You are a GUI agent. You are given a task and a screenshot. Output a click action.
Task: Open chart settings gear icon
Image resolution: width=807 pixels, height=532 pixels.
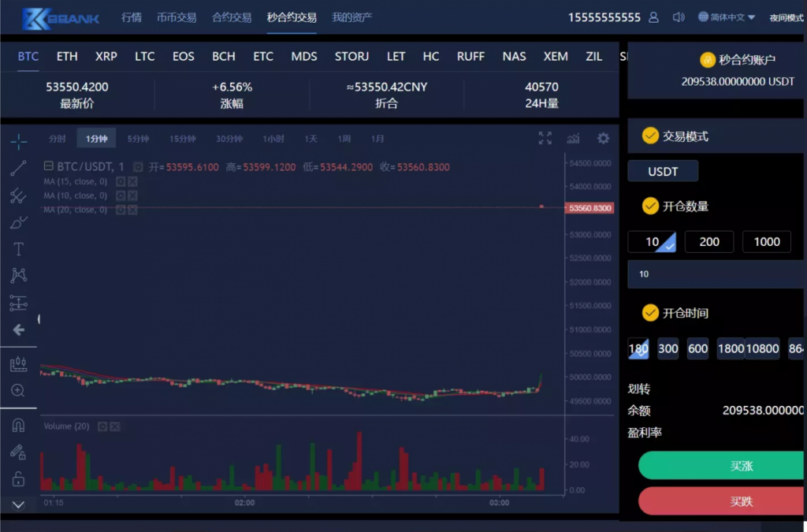pyautogui.click(x=603, y=139)
